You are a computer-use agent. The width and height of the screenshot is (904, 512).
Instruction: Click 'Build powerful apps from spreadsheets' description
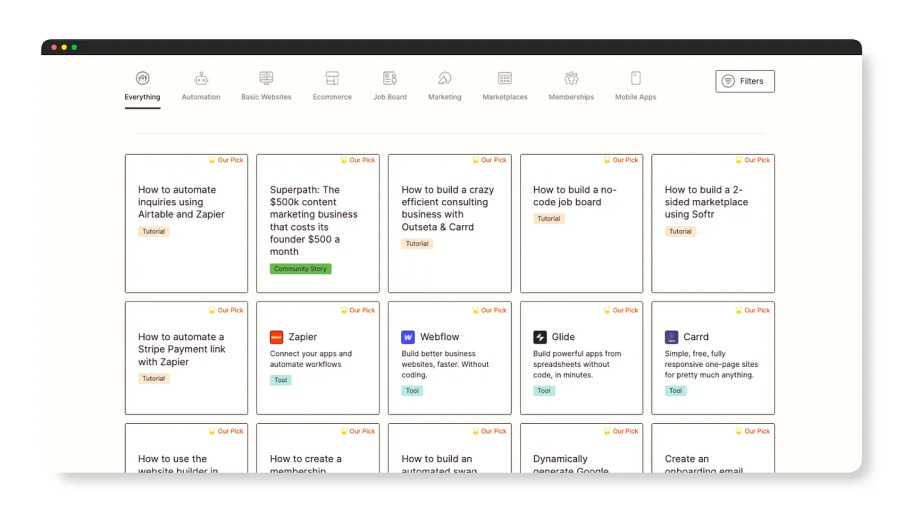pyautogui.click(x=577, y=364)
